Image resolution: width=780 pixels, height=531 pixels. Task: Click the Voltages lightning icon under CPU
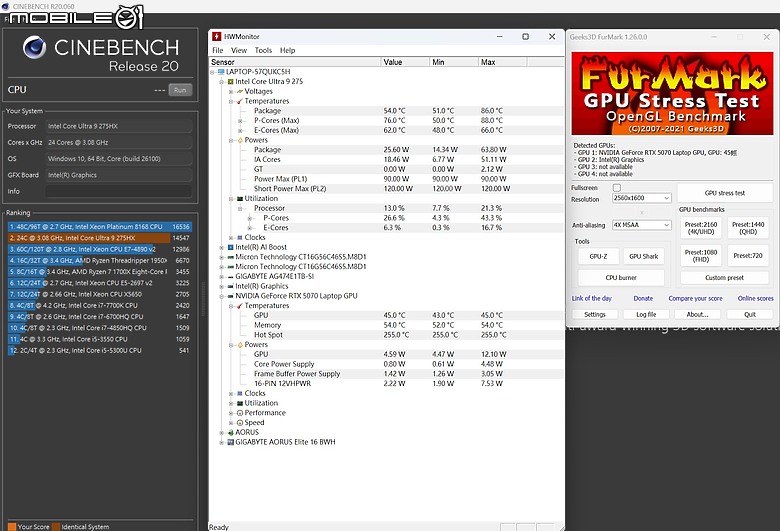(240, 92)
